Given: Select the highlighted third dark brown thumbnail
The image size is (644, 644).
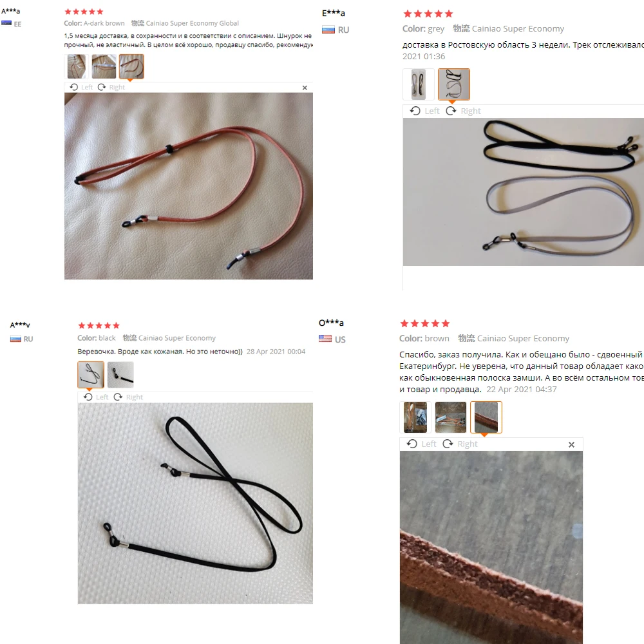Looking at the screenshot, I should [x=131, y=66].
